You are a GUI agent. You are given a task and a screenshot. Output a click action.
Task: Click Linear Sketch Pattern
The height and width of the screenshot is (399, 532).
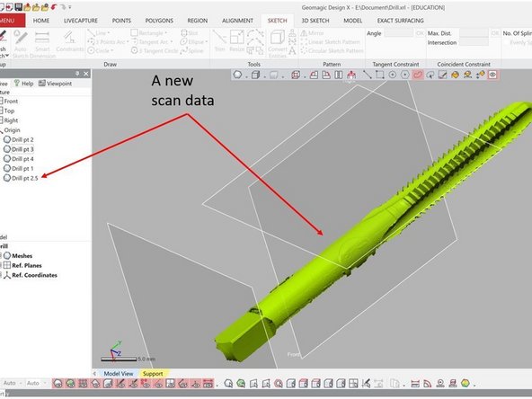click(330, 41)
